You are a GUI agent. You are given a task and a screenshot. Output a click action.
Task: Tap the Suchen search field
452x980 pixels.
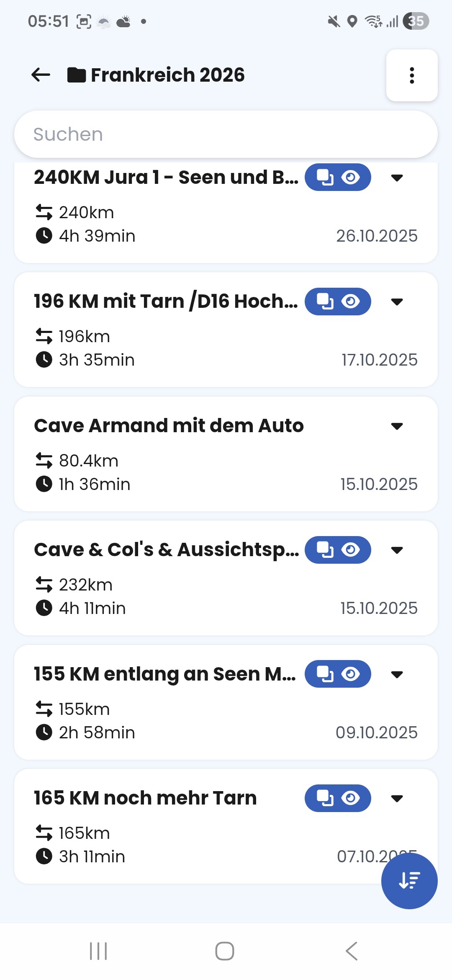tap(226, 134)
